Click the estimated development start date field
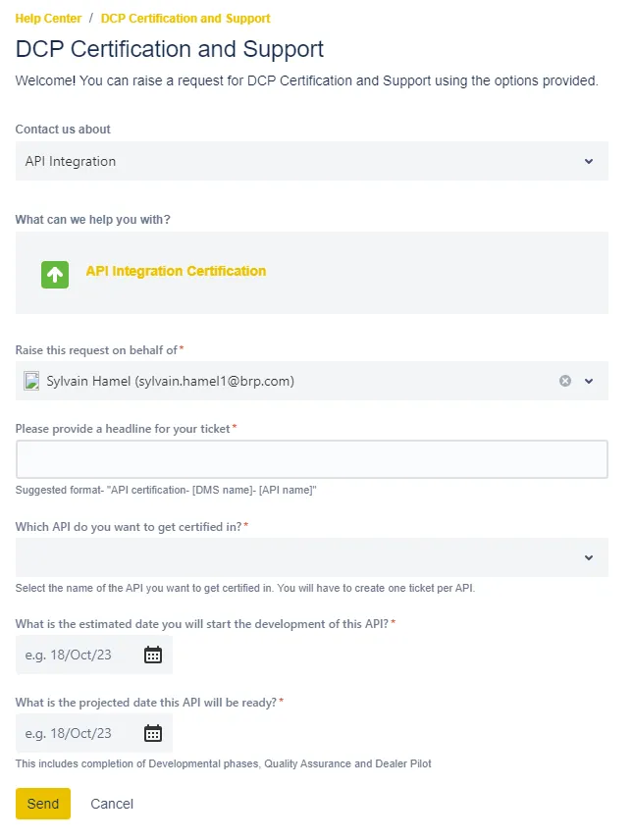The width and height of the screenshot is (633, 840). point(94,655)
